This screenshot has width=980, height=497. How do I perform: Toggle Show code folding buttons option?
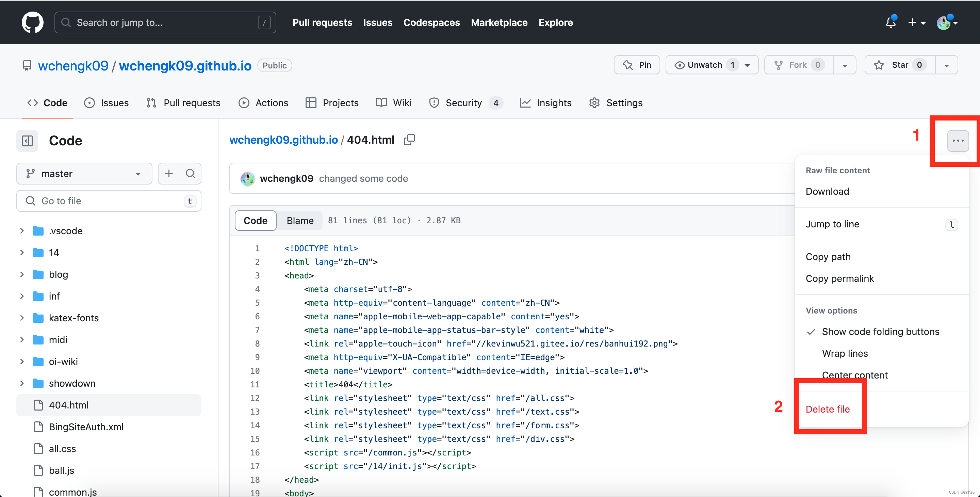(x=880, y=332)
